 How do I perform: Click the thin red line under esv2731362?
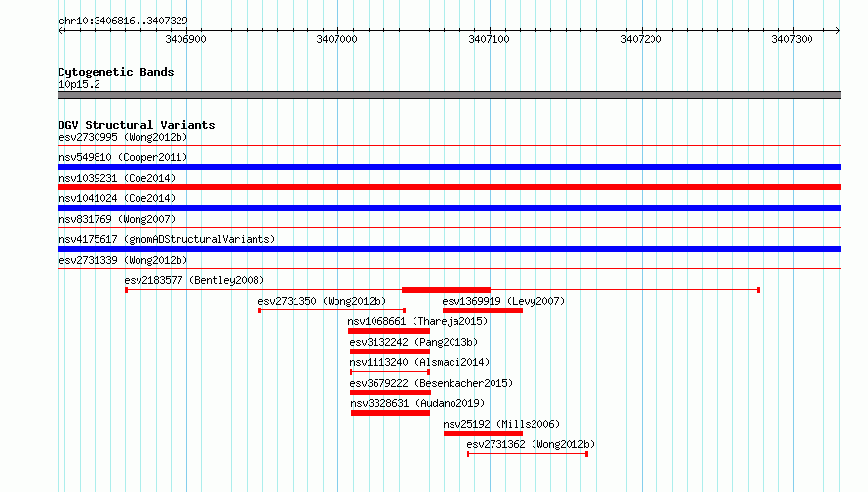point(528,454)
